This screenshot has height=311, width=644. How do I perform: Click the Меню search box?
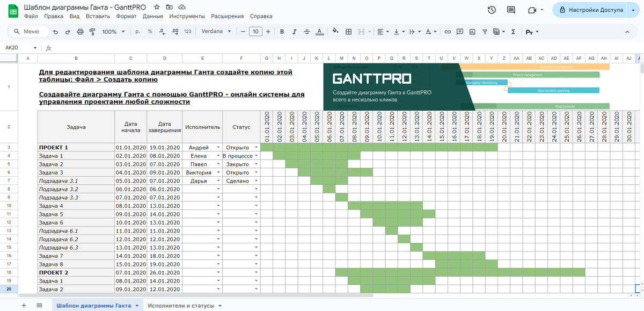(x=30, y=32)
